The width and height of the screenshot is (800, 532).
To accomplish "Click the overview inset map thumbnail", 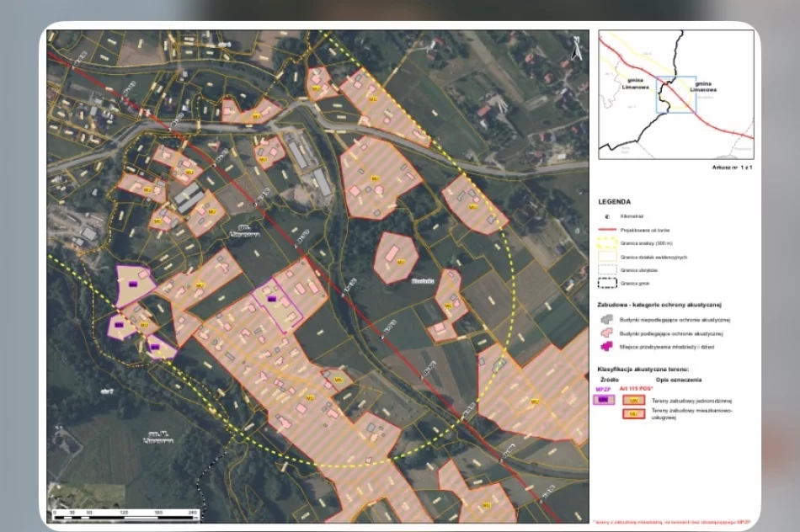I will [676, 94].
